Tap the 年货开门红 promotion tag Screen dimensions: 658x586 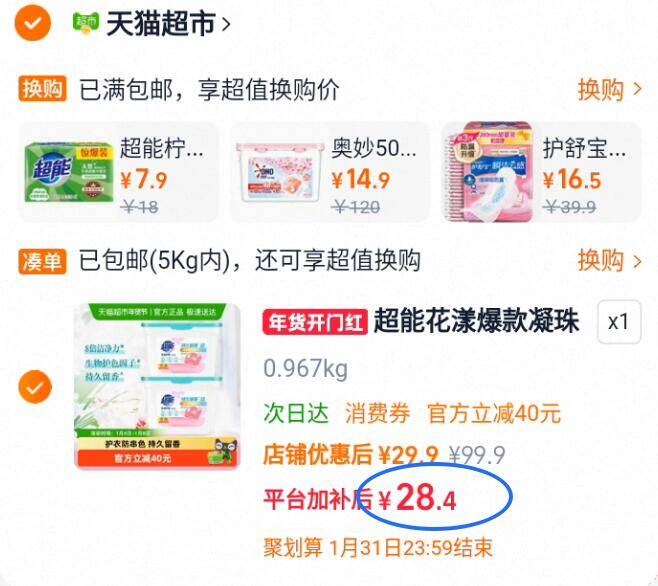tap(315, 322)
